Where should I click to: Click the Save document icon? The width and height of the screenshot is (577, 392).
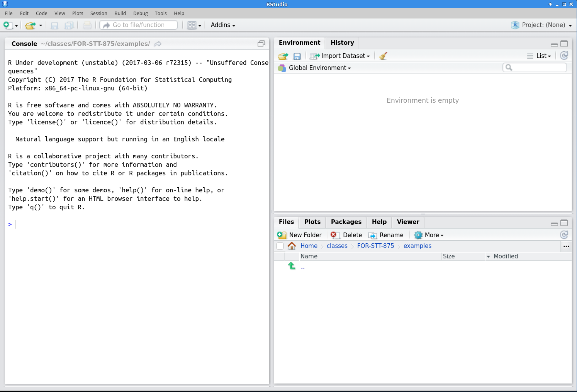tap(54, 25)
